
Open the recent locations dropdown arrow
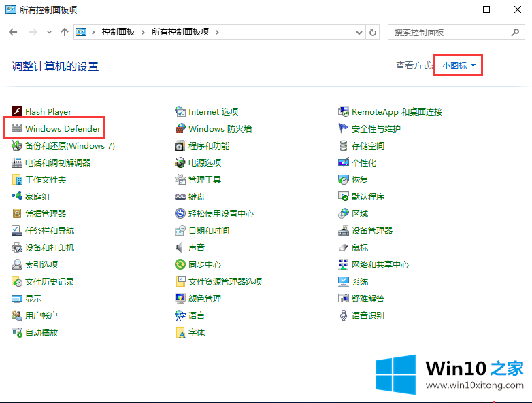click(x=49, y=32)
